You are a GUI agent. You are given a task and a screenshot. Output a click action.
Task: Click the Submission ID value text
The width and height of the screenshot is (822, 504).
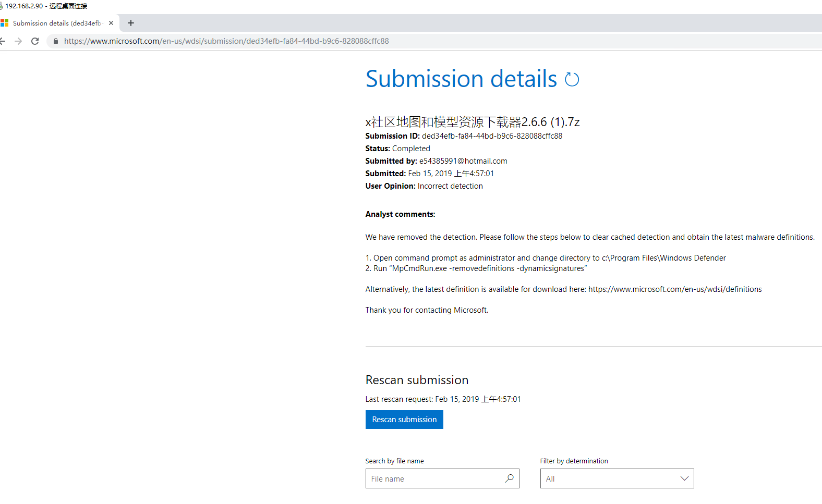coord(492,136)
